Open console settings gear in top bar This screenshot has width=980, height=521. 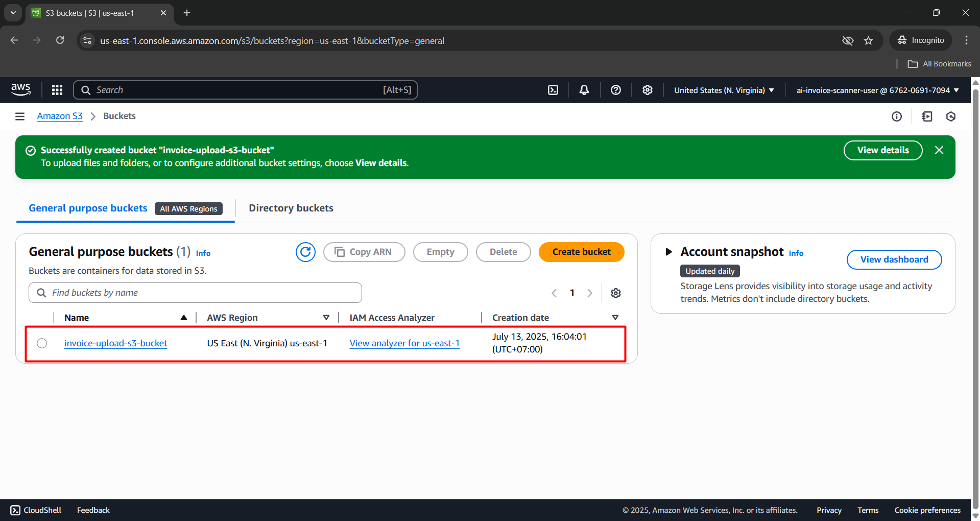[x=648, y=90]
